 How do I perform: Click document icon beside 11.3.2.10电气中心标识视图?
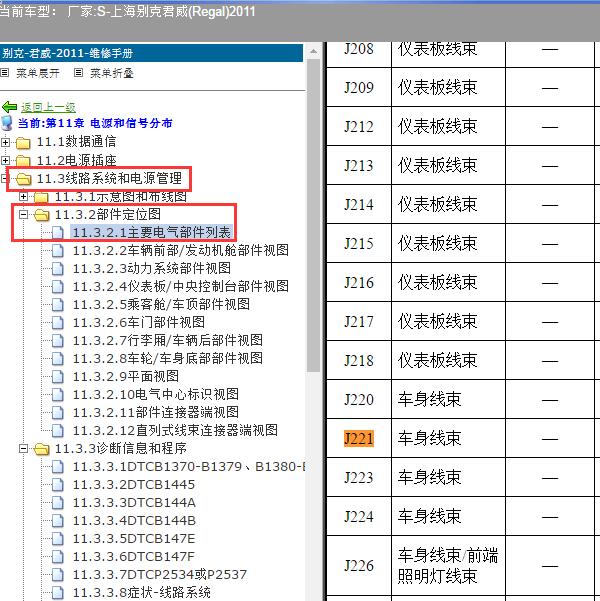point(58,395)
